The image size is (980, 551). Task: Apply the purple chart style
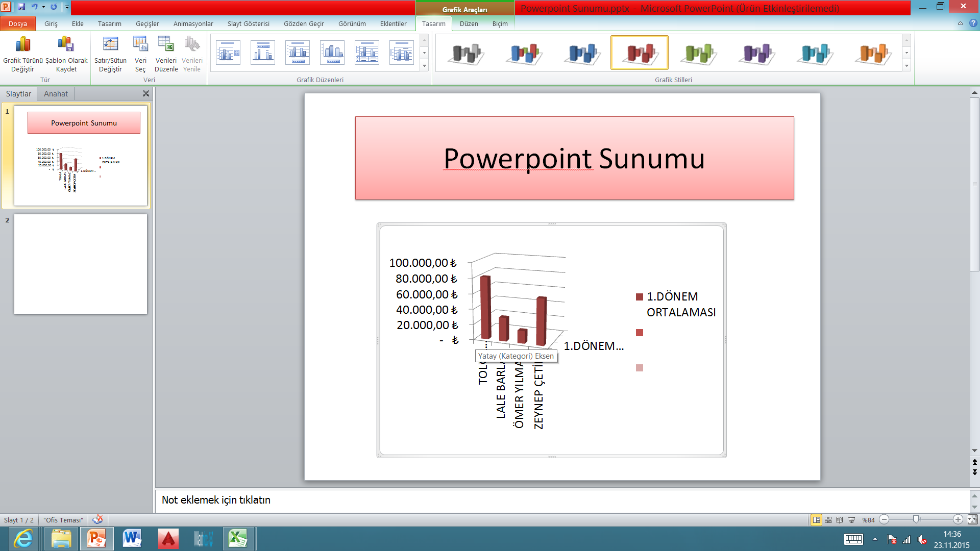point(756,53)
